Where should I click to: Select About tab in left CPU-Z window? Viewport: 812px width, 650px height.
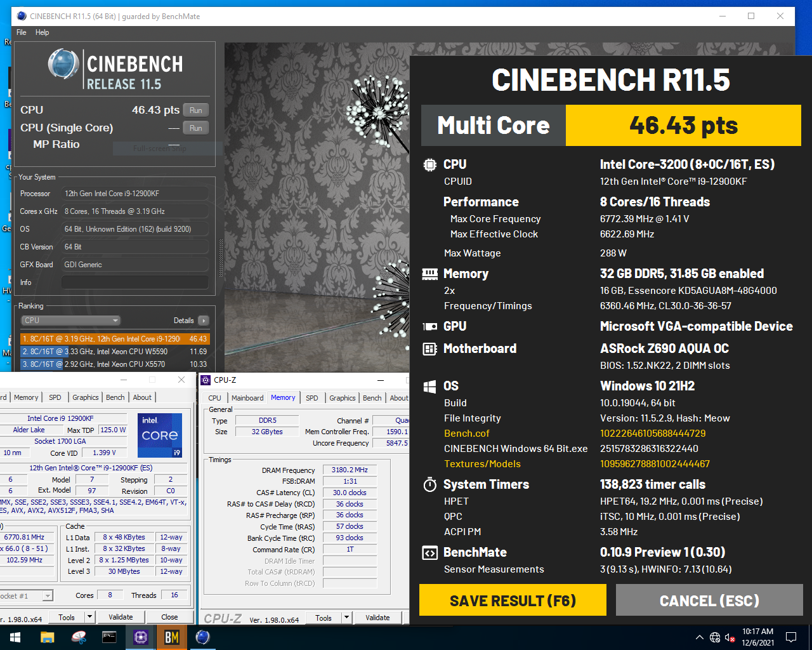point(142,397)
